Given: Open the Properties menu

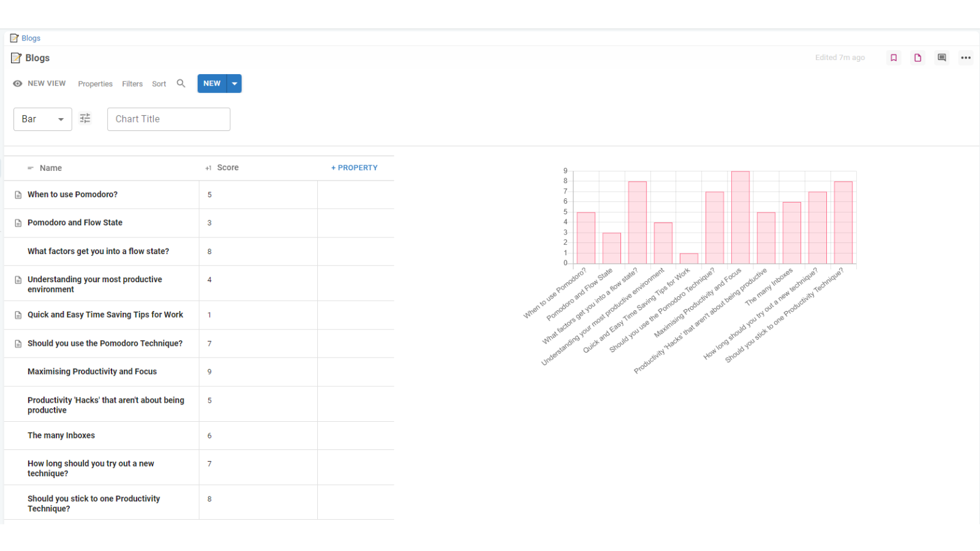Looking at the screenshot, I should tap(95, 84).
